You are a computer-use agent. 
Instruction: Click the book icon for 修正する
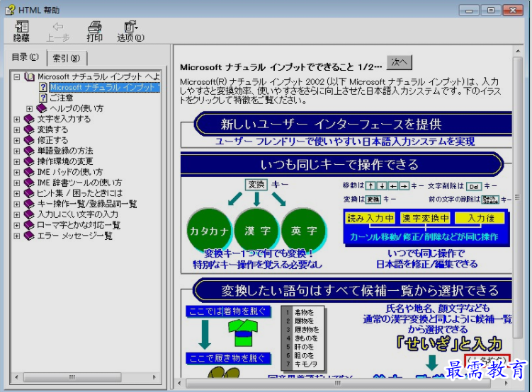click(x=29, y=140)
